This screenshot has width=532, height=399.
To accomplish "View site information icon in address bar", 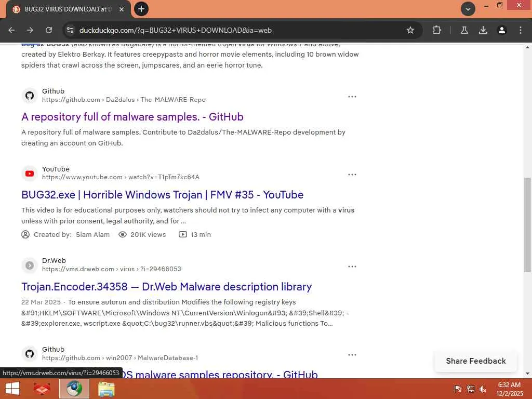I will pyautogui.click(x=70, y=30).
